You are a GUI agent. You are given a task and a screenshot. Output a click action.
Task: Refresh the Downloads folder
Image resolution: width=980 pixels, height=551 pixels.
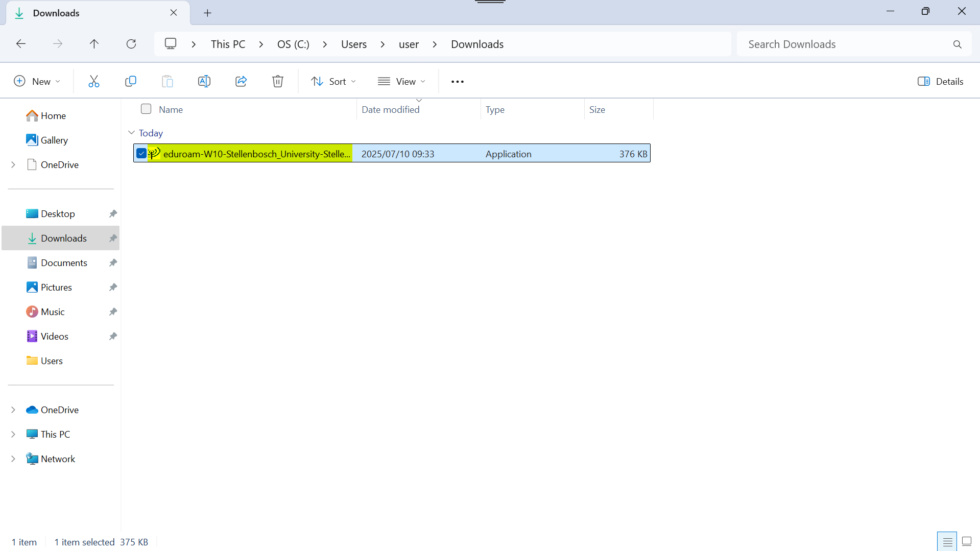pyautogui.click(x=131, y=44)
